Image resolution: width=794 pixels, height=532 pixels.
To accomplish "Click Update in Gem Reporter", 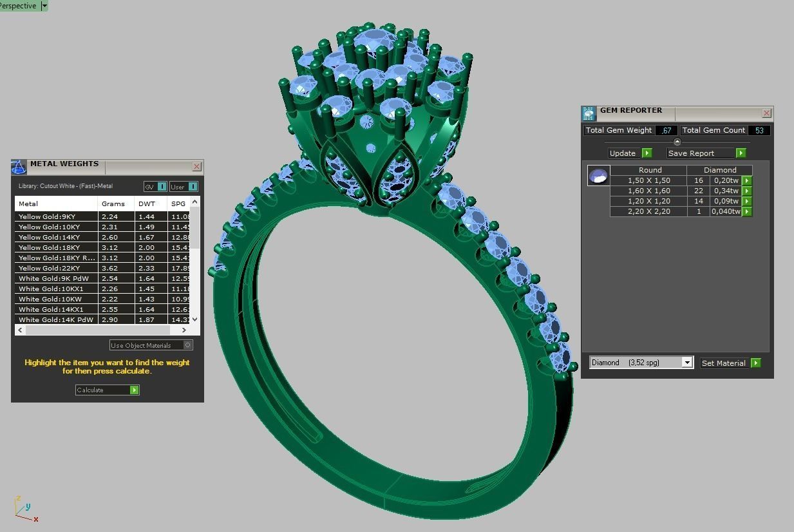I will [630, 153].
